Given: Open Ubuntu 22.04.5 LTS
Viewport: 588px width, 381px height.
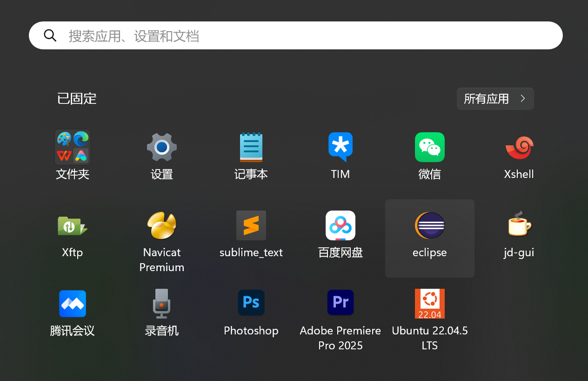Looking at the screenshot, I should tap(430, 304).
